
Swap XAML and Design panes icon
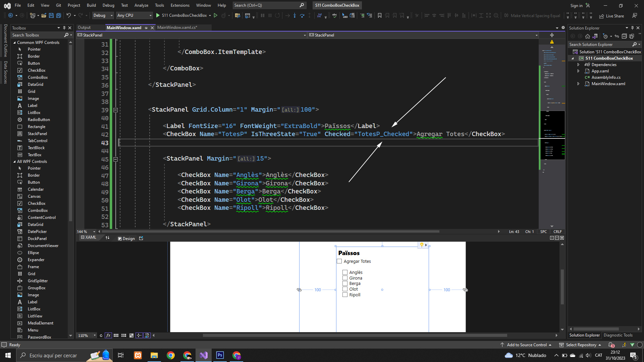(x=107, y=238)
